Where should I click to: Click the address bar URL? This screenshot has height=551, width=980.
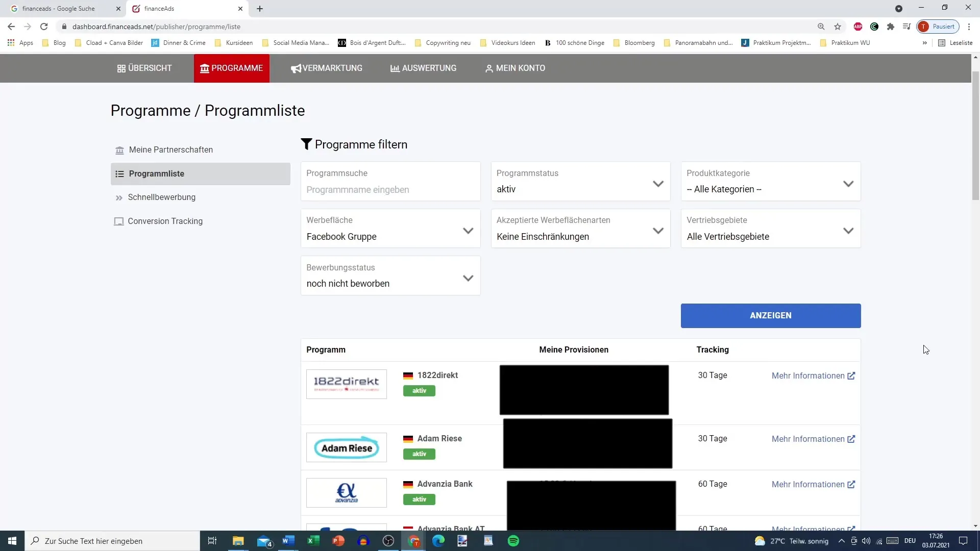(x=156, y=27)
